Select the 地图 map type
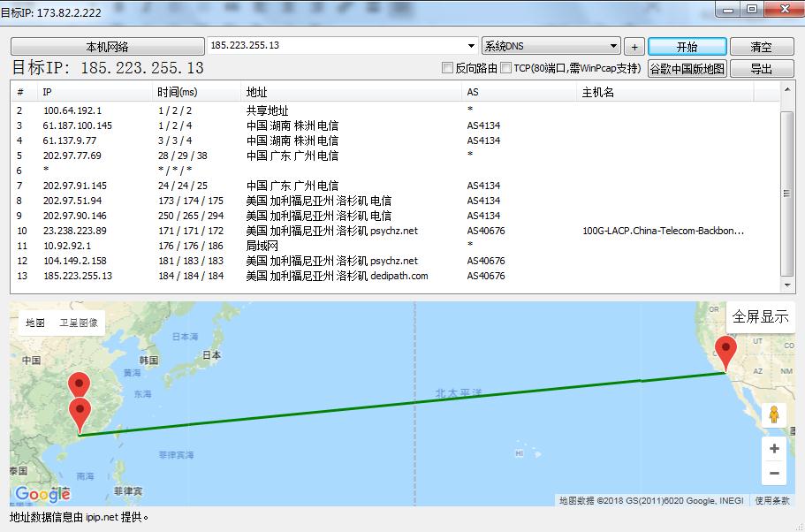 (35, 323)
